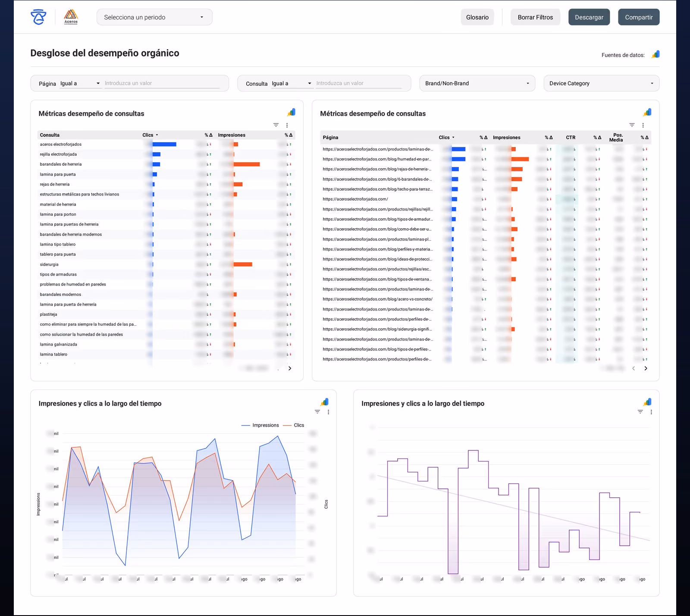Click the Impresiones header in Consulta table
Screen dimensions: 690x616
(232, 135)
